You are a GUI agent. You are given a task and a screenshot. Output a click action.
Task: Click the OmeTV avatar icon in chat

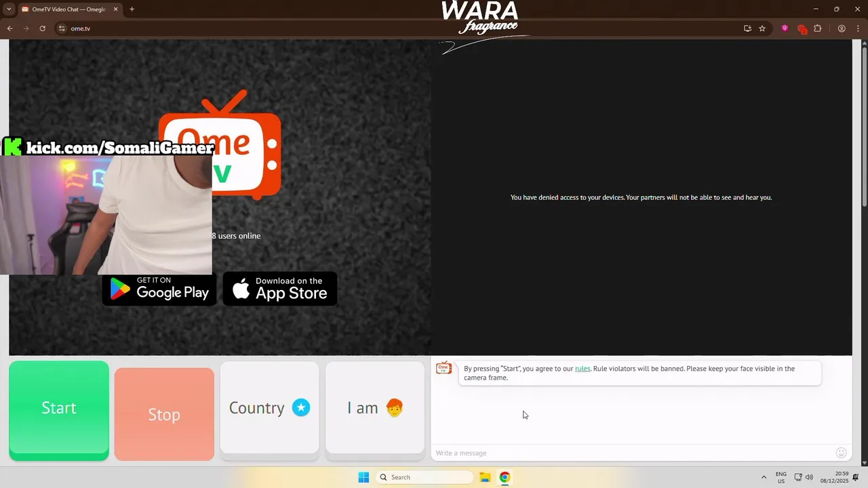click(444, 368)
